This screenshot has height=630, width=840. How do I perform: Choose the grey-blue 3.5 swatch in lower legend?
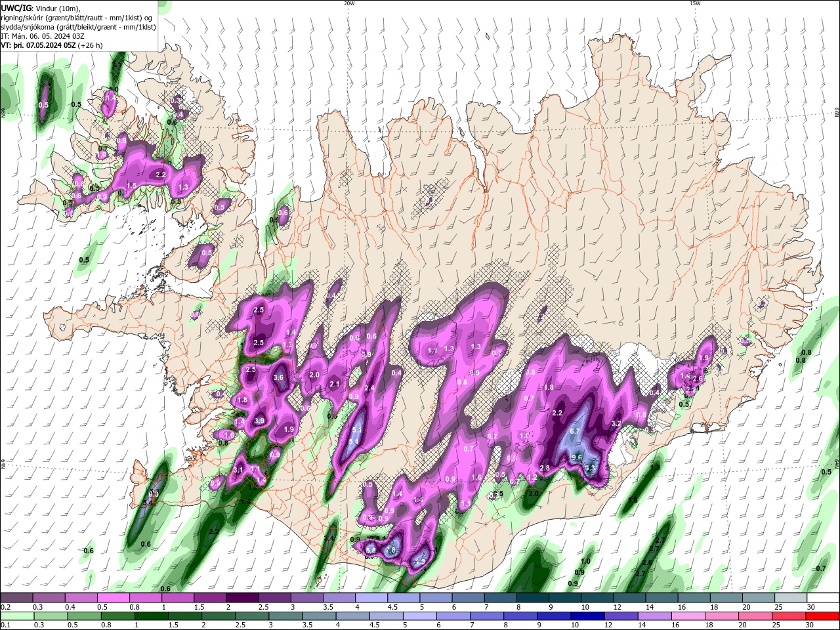[320, 616]
